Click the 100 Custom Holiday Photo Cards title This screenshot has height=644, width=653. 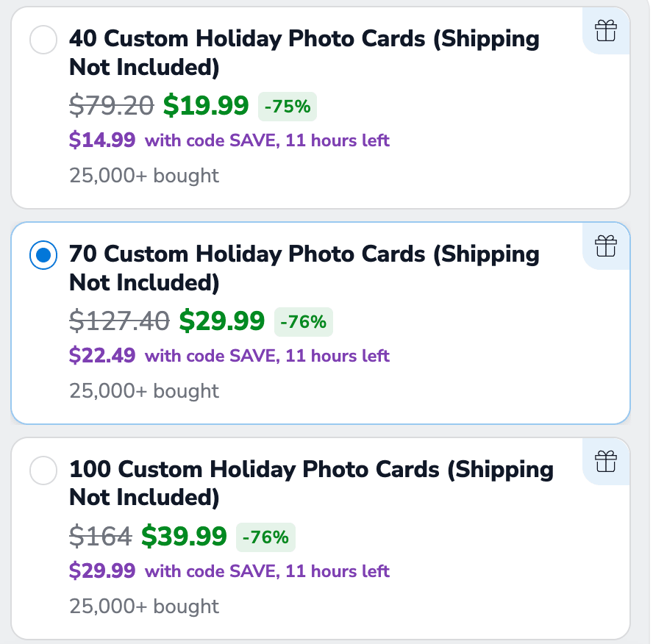[311, 483]
